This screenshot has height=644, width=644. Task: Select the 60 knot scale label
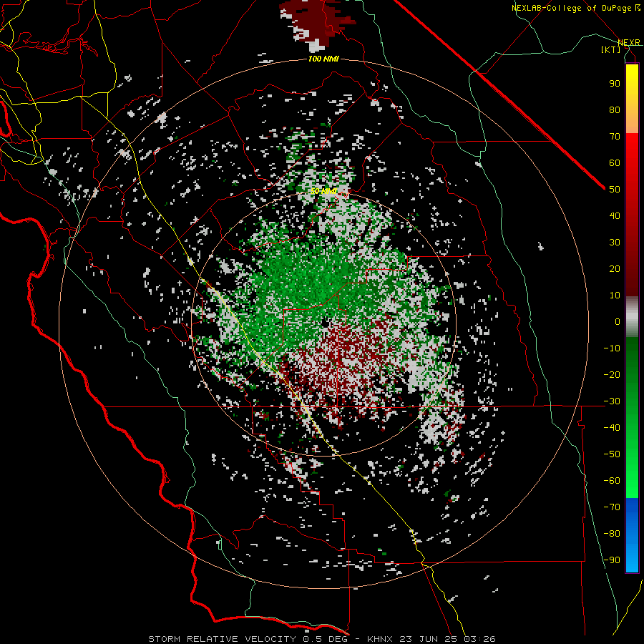pyautogui.click(x=615, y=163)
